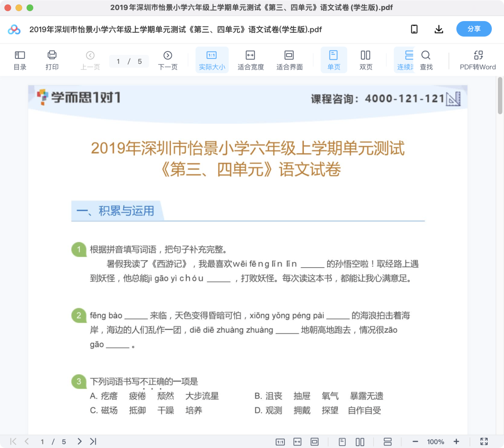Screen dimensions: 504x448
Task: Click the 学而思1对1 logo in document
Action: 79,97
